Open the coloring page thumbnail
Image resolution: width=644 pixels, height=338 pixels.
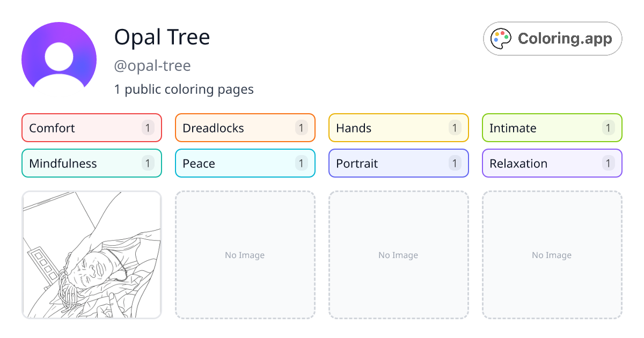91,255
